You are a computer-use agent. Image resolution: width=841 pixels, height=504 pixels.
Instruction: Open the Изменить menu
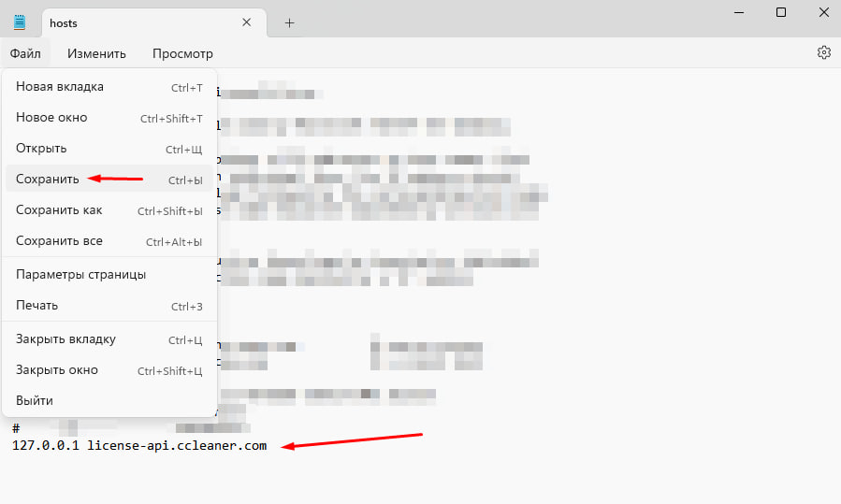point(96,53)
